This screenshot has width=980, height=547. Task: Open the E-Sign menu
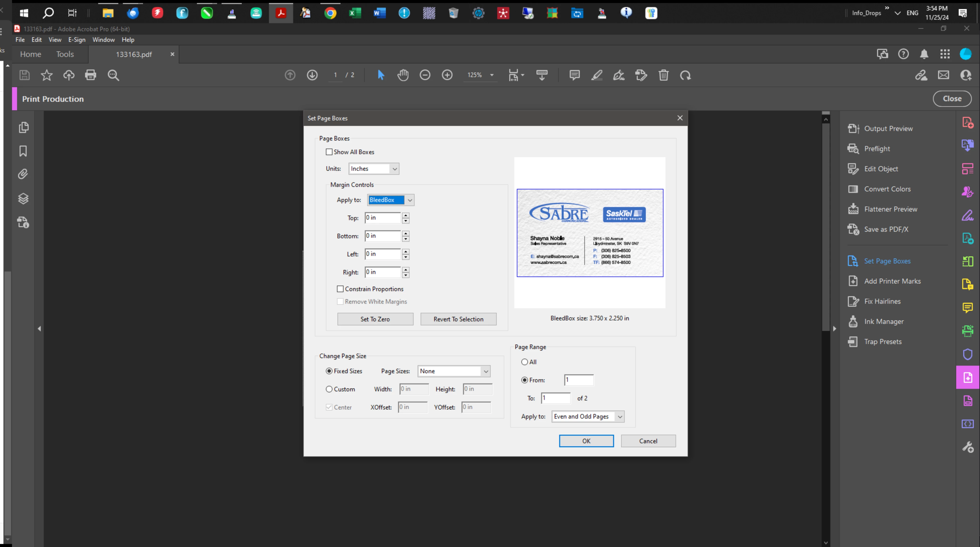point(76,40)
